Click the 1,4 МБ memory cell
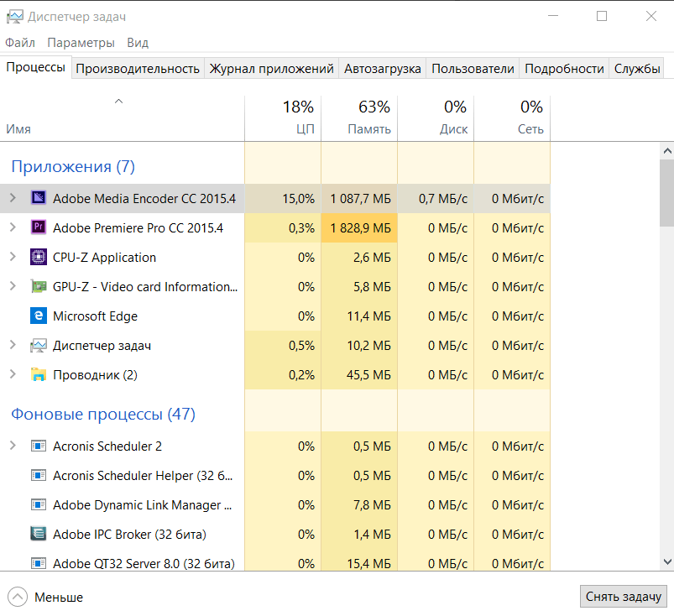Screen dimensions: 674x616 (359, 535)
